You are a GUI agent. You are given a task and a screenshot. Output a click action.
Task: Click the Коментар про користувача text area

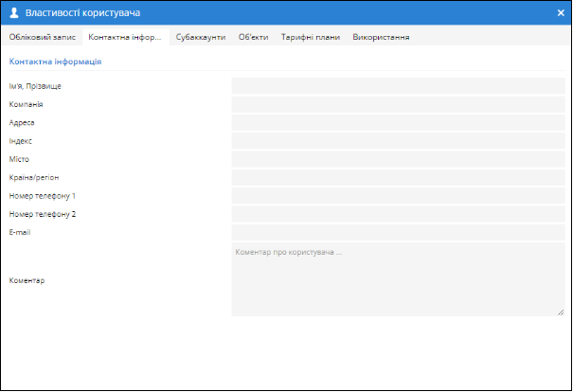tap(399, 279)
